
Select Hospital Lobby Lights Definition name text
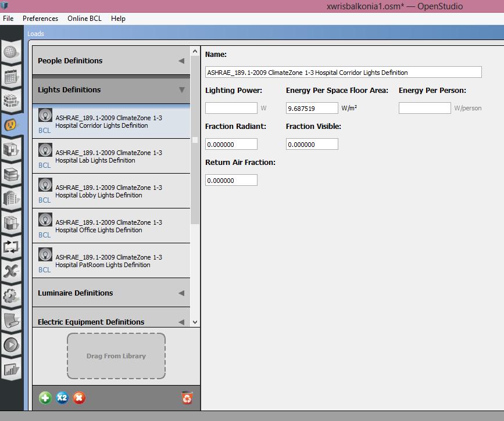point(109,192)
